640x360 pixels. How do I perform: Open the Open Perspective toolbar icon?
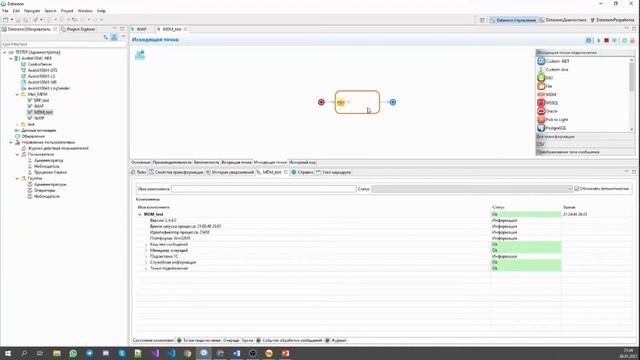482,20
